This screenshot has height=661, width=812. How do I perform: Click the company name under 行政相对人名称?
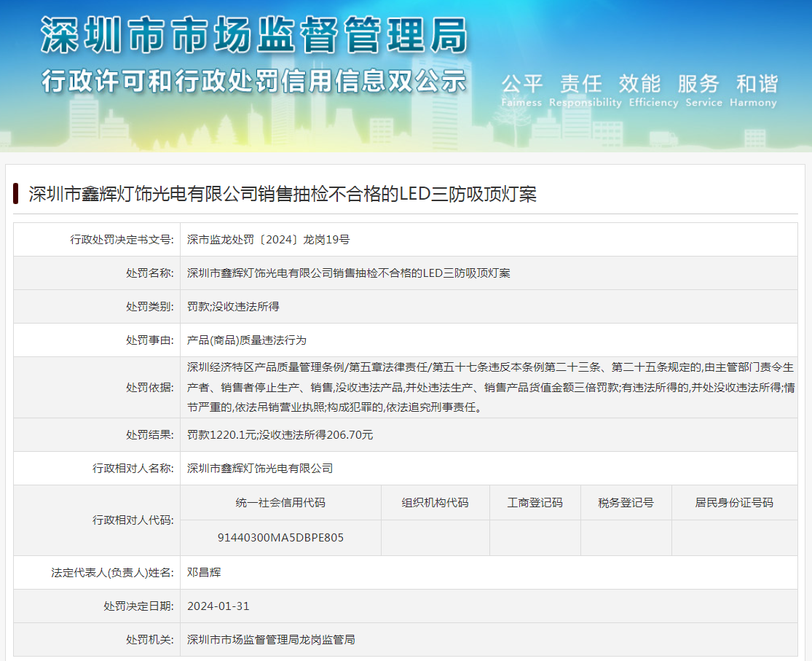coord(260,468)
